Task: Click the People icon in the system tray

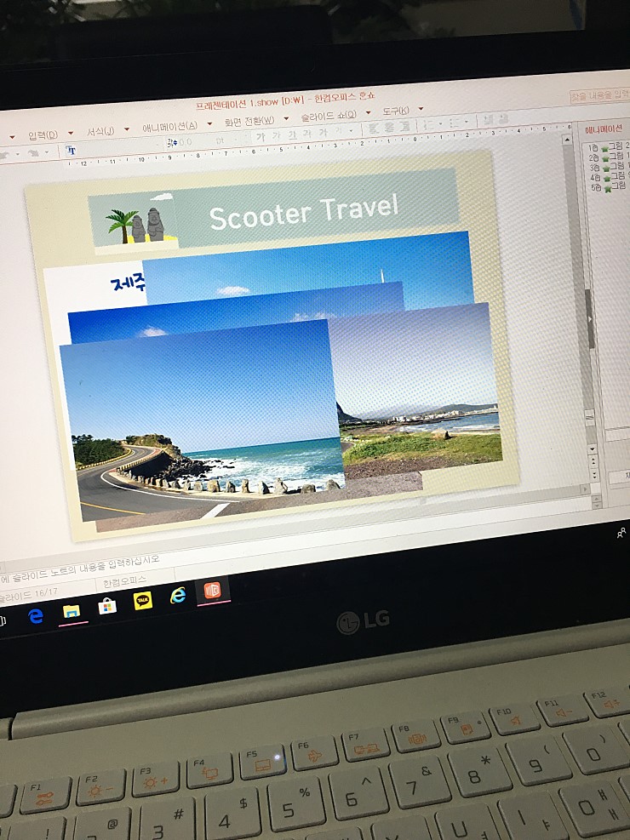Action: [621, 533]
